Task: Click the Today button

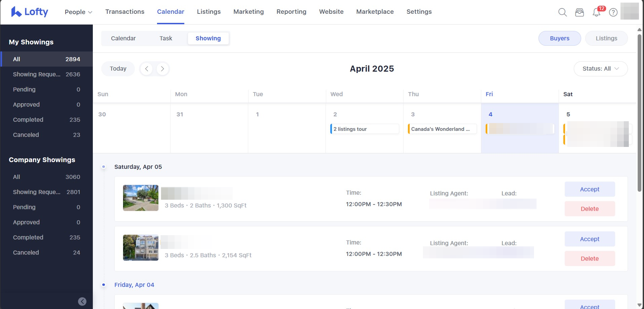Action: pyautogui.click(x=118, y=69)
